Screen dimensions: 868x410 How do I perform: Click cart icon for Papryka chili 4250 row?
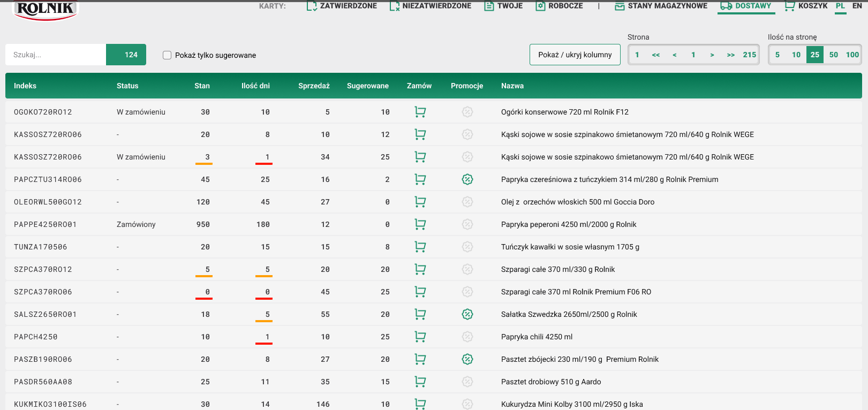pyautogui.click(x=420, y=337)
